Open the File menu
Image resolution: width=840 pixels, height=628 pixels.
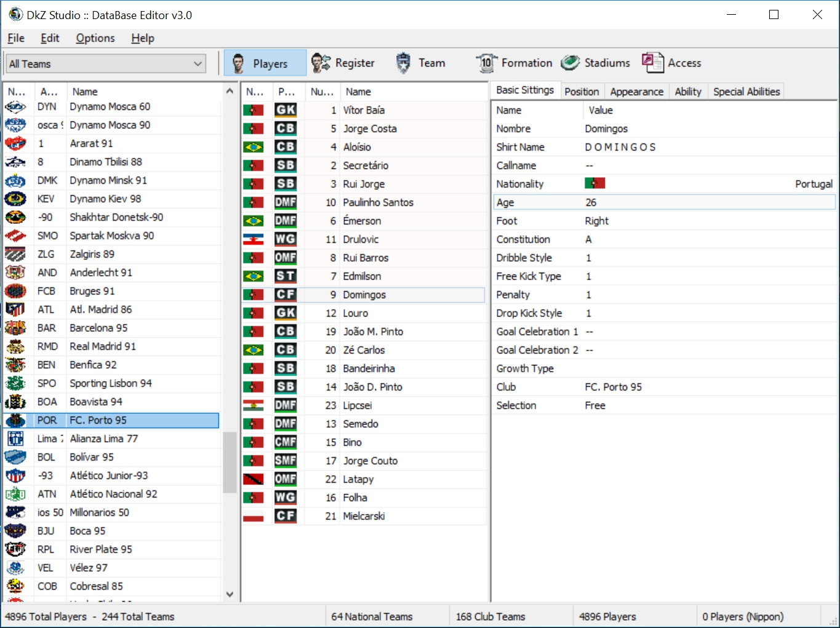pos(16,38)
